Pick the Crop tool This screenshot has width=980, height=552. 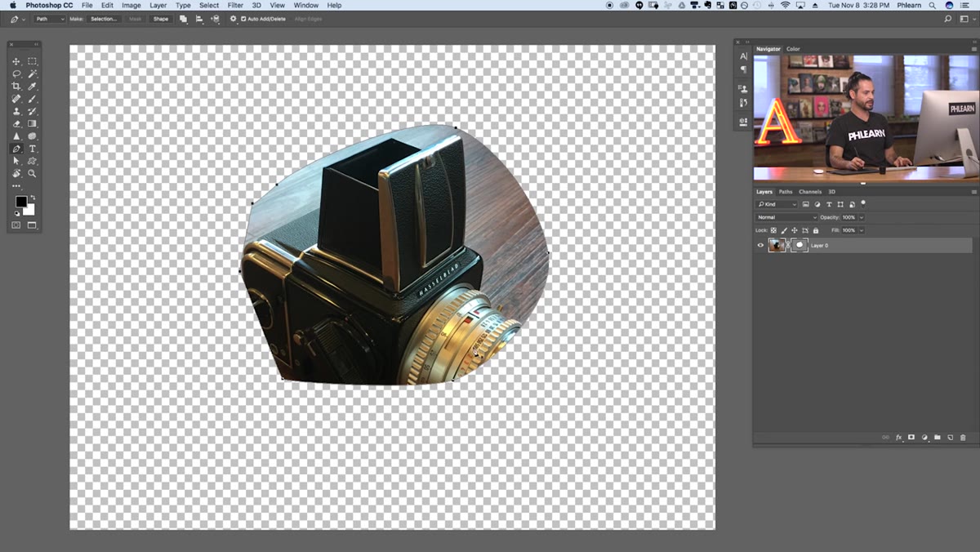[16, 86]
